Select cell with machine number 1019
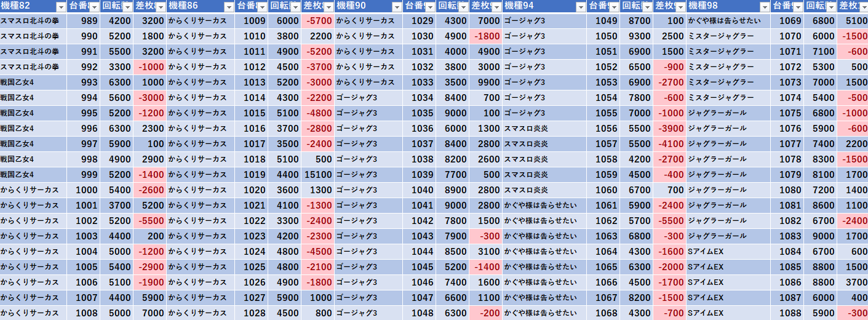The height and width of the screenshot is (320, 868). click(251, 175)
